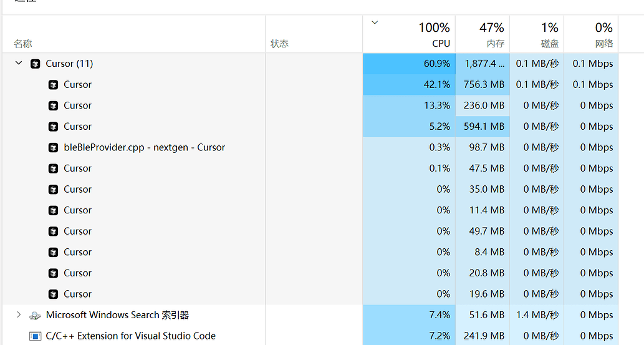The image size is (644, 345).
Task: Sort processes by the 1% 磁盘 column header
Action: (x=537, y=34)
